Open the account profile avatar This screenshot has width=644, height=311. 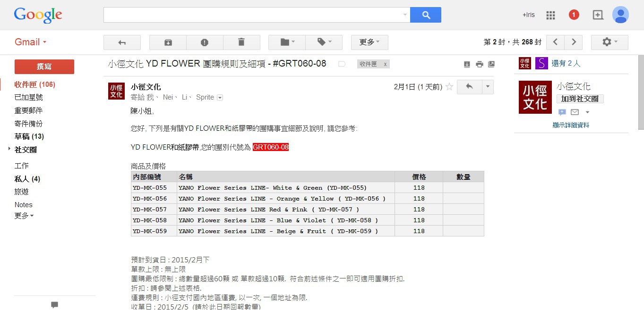620,15
